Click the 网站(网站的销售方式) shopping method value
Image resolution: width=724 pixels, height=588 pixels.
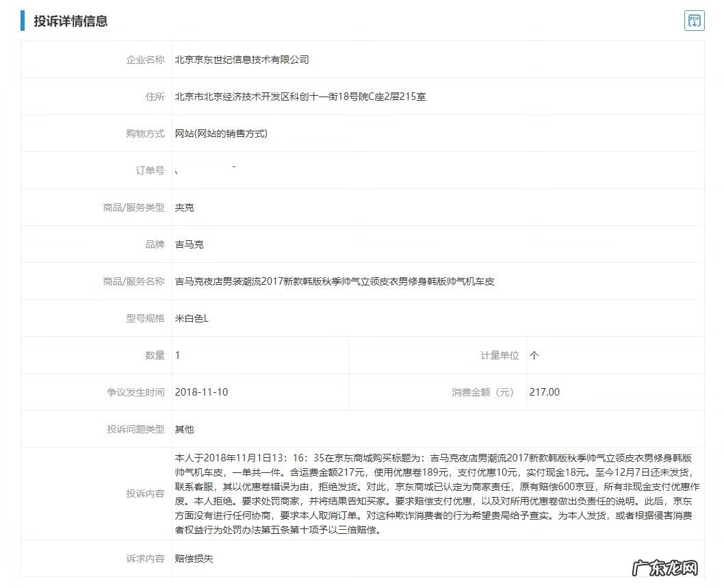point(221,133)
